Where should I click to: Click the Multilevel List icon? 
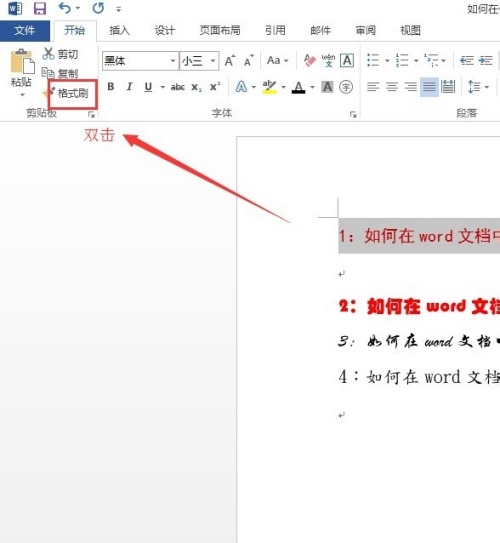pyautogui.click(x=431, y=60)
